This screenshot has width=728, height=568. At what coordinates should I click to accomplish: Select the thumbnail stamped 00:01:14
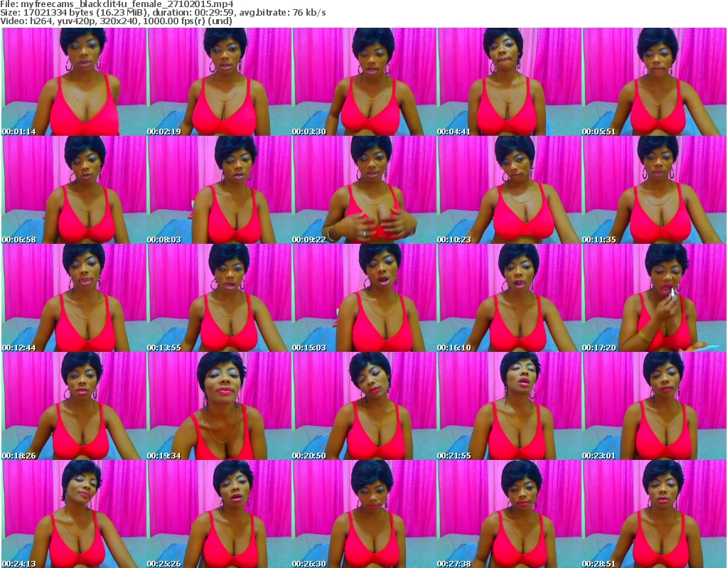(74, 82)
